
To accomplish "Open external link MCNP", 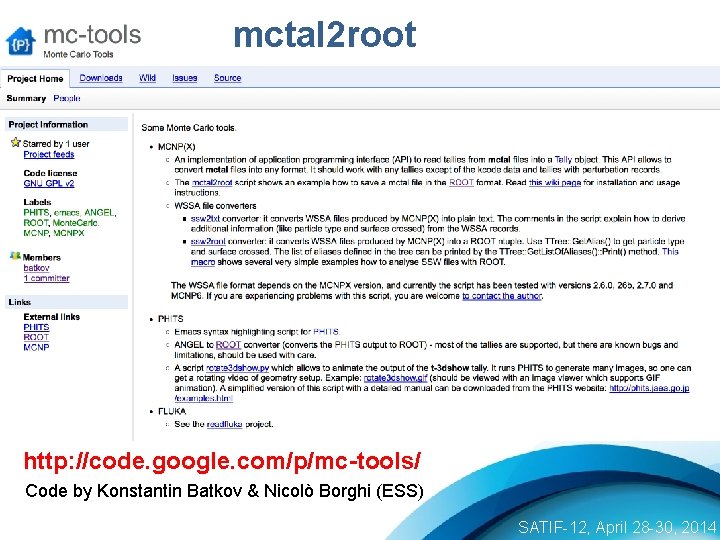I will (36, 347).
